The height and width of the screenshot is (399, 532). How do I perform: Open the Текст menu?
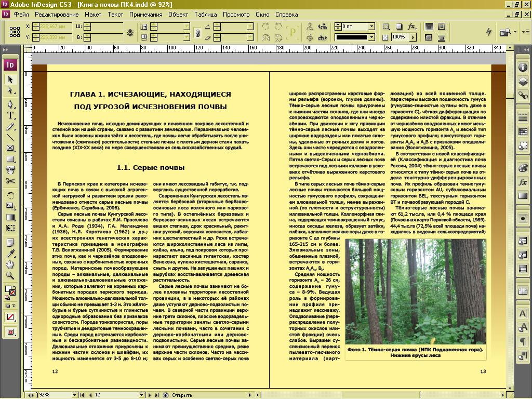click(x=115, y=15)
